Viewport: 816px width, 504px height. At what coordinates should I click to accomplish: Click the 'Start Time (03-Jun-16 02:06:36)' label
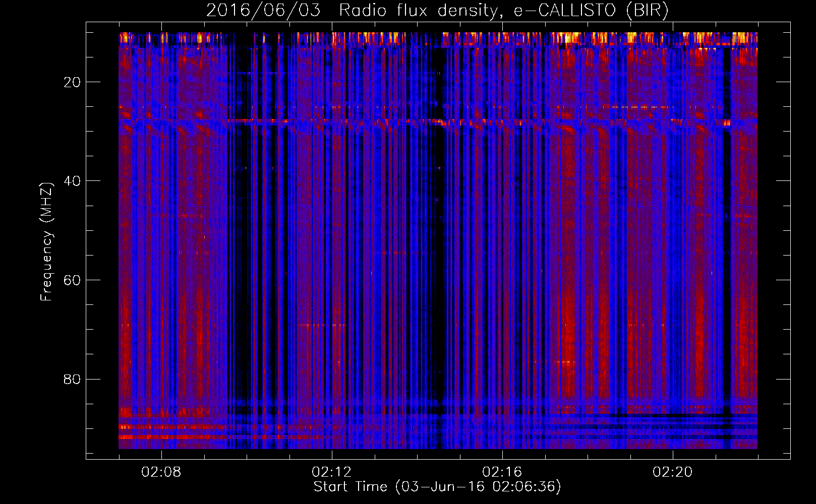point(437,487)
